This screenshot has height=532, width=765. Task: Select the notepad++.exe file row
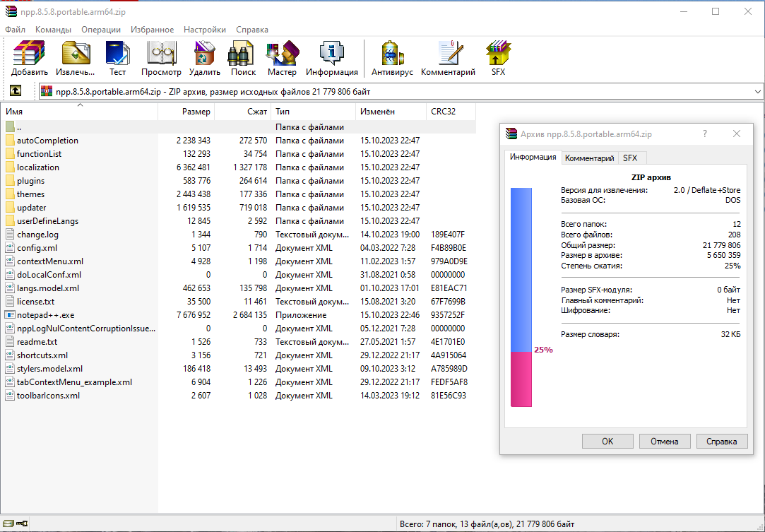click(238, 315)
